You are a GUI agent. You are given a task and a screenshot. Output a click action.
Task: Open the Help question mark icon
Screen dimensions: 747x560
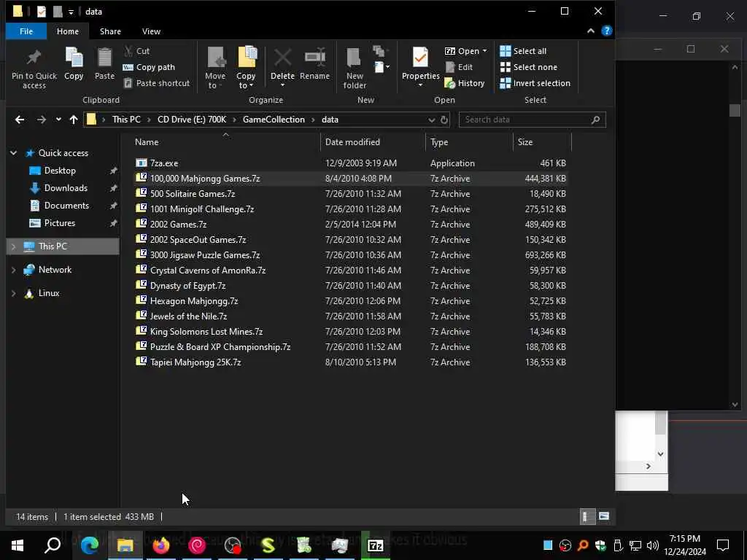tap(606, 31)
